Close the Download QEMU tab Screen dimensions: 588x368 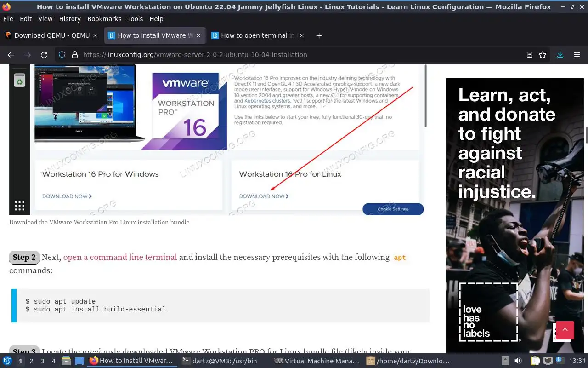95,35
